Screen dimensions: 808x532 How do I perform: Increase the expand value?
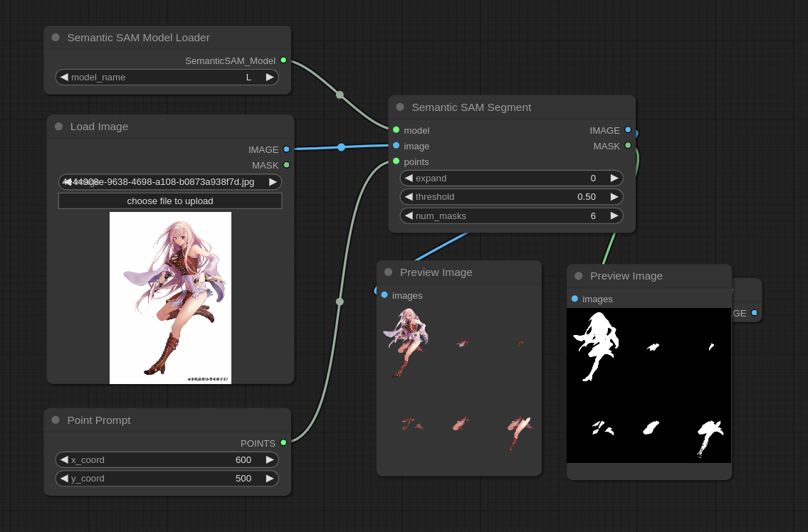614,179
